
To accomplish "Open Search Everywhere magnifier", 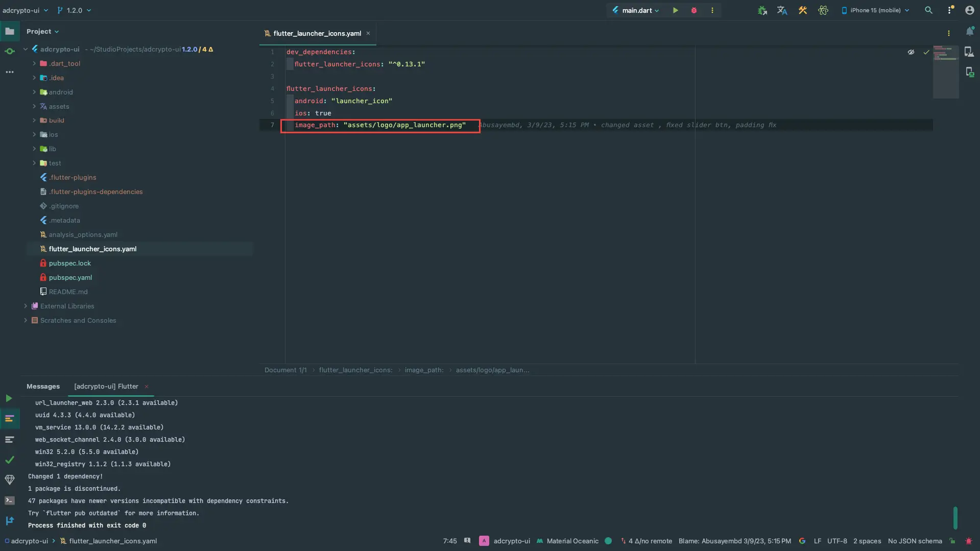I will click(x=928, y=10).
